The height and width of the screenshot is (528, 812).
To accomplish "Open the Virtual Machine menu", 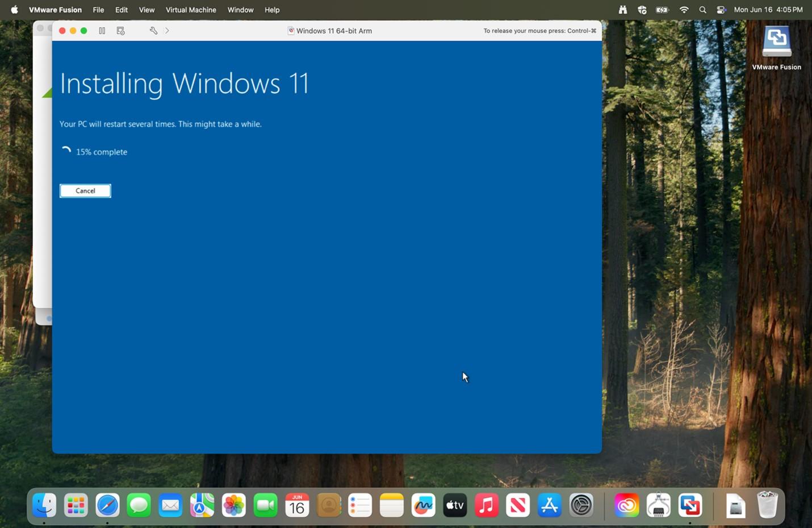I will pos(191,10).
